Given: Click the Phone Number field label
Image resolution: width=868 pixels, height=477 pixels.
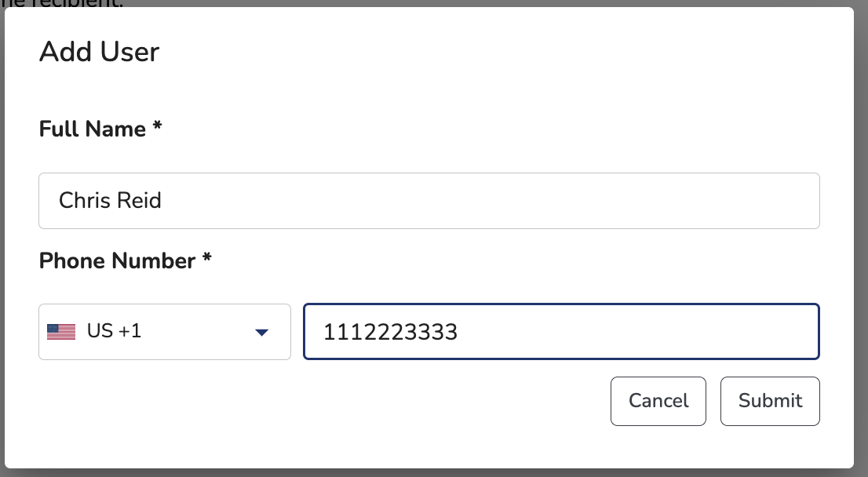Looking at the screenshot, I should click(x=118, y=260).
